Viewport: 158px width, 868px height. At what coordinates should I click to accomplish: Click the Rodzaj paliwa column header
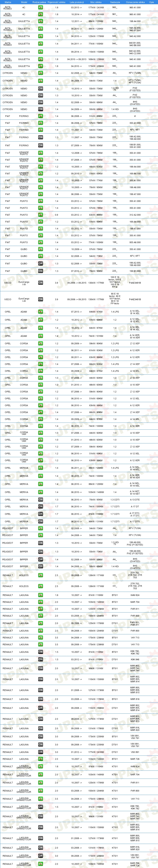39,2
